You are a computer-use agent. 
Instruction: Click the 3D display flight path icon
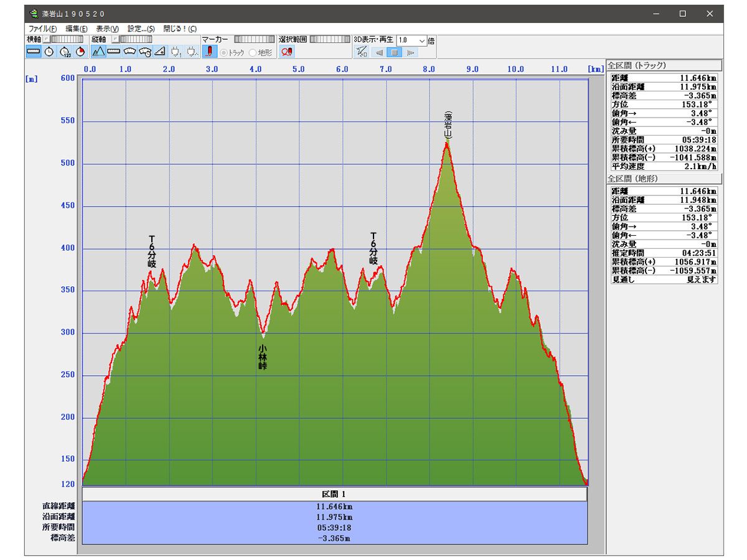tap(362, 52)
